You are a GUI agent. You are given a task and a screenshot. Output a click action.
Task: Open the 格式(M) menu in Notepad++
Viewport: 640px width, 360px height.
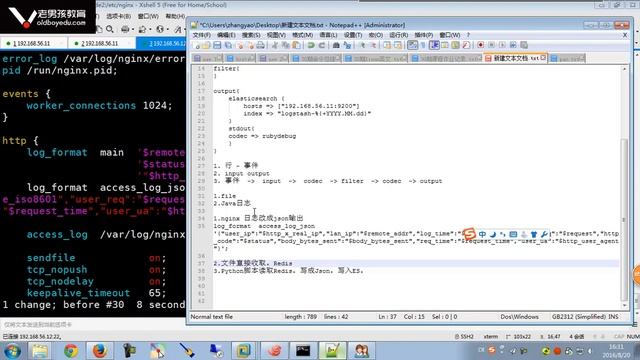302,35
